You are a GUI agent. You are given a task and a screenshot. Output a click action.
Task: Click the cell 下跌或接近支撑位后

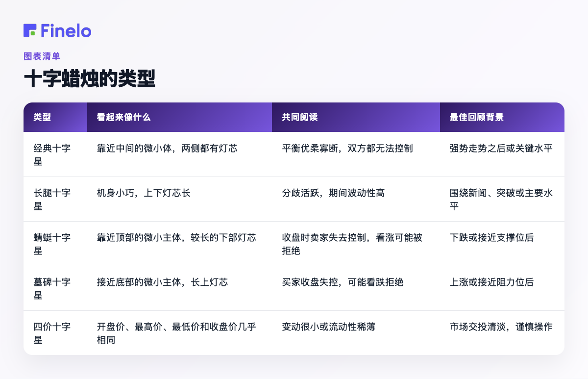[x=491, y=237]
